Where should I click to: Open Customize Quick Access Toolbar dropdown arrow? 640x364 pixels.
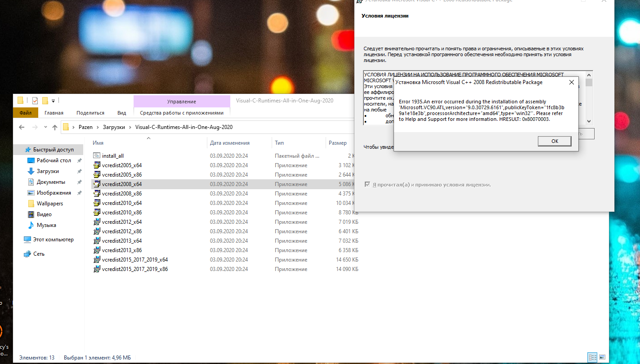tap(53, 101)
